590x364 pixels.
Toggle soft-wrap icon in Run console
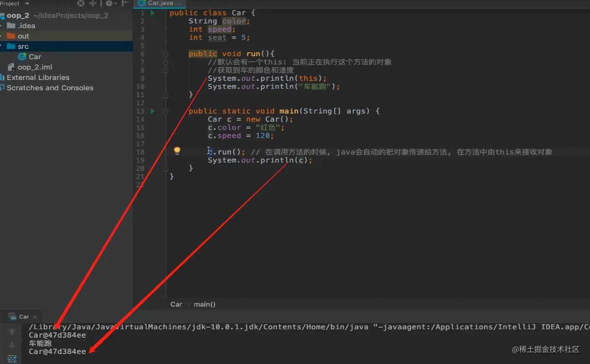pos(12,359)
